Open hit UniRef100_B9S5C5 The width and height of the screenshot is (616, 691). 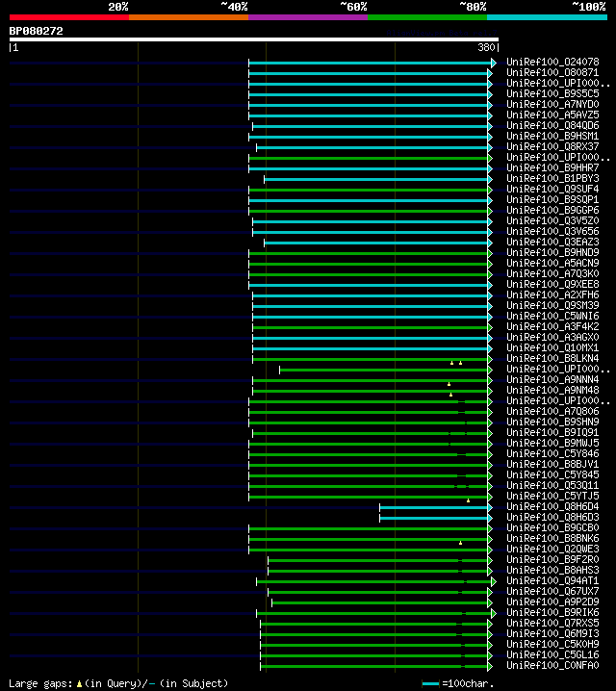click(552, 93)
